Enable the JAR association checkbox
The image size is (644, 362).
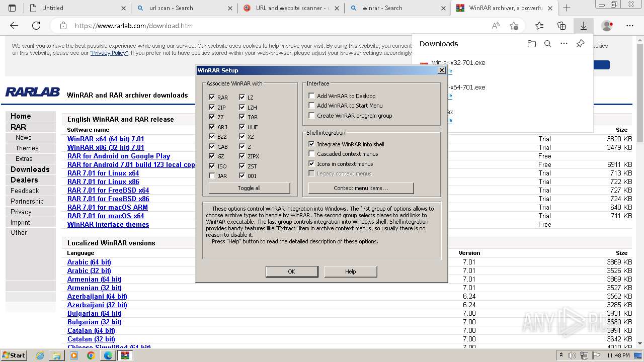pos(212,176)
